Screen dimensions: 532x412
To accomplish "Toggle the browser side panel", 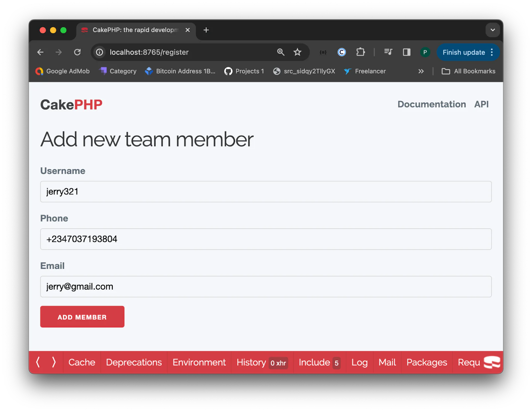I will [x=406, y=52].
